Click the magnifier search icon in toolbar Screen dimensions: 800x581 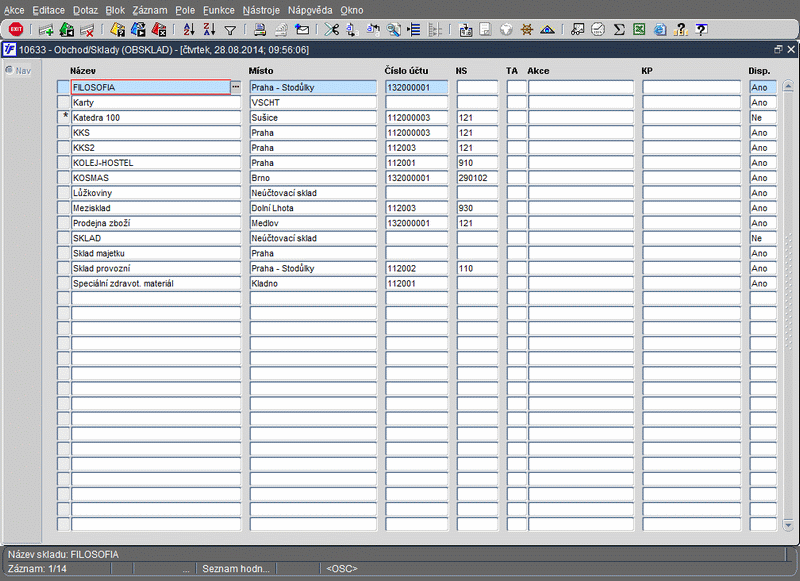click(393, 30)
